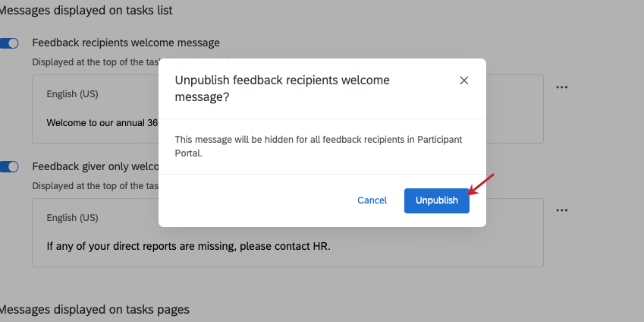Click the "Feedback recipients welcome message" label
644x322 pixels.
coord(126,43)
